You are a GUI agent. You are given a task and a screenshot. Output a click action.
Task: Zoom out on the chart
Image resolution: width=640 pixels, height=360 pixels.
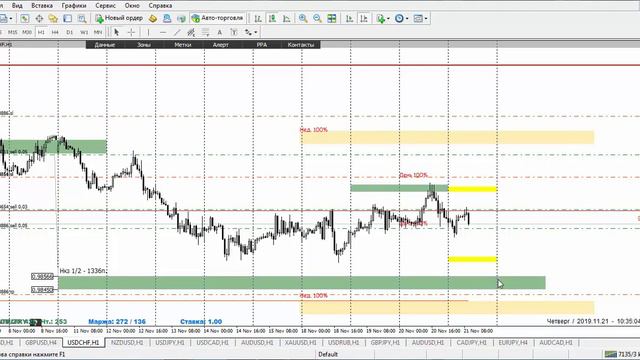coord(317,18)
